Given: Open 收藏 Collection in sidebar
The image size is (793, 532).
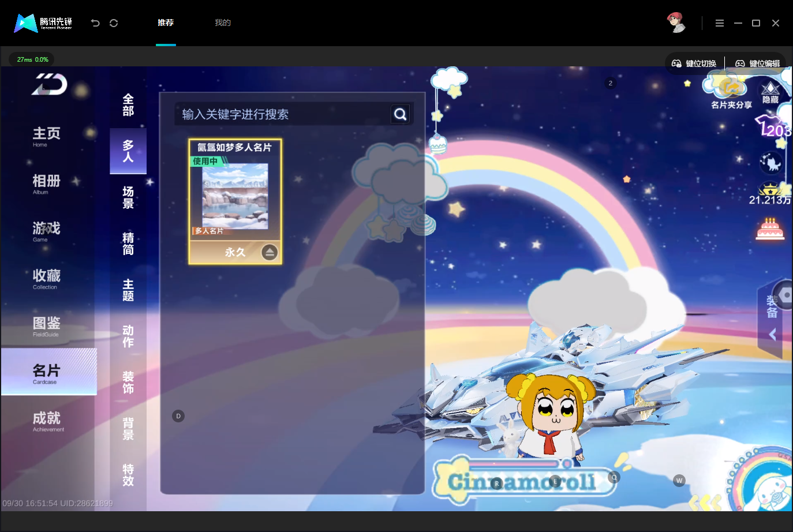Looking at the screenshot, I should click(47, 279).
